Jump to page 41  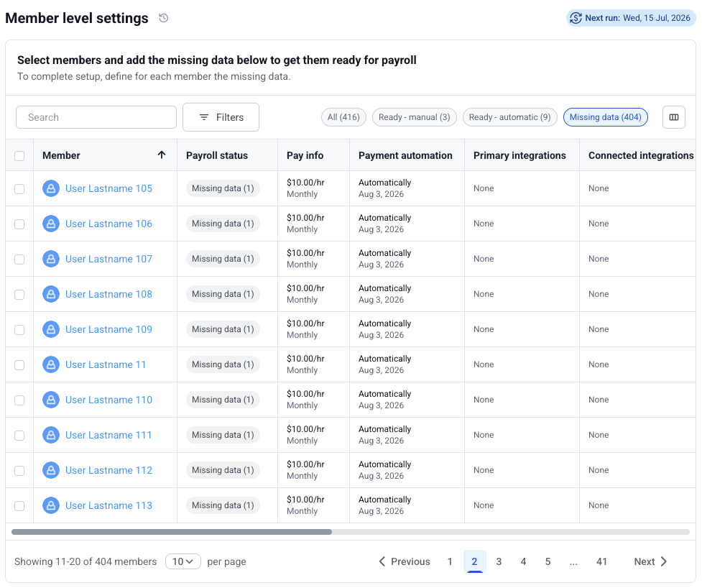(x=601, y=561)
